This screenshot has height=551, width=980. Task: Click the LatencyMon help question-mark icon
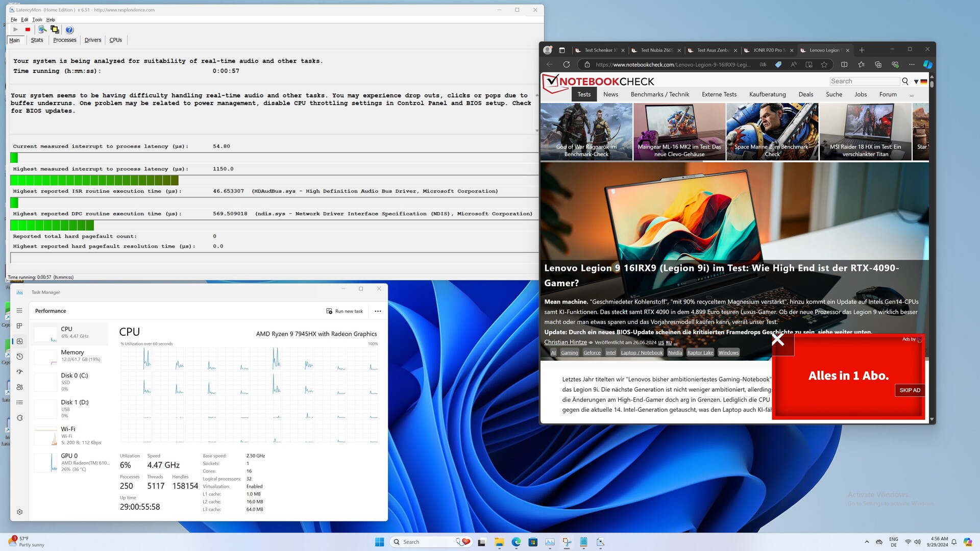tap(69, 30)
